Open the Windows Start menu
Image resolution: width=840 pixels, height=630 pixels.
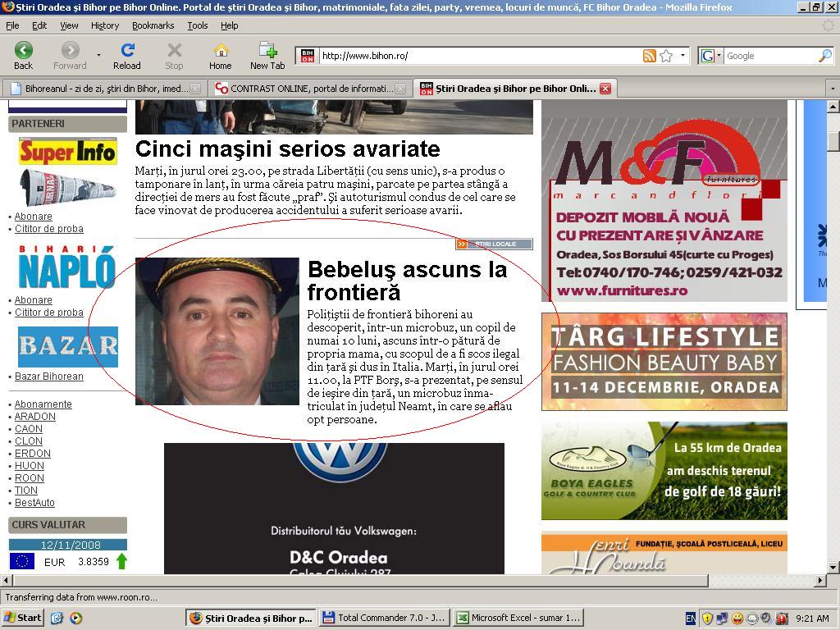coord(24,618)
